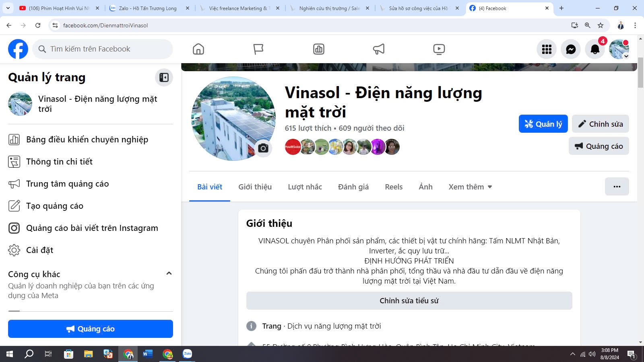The width and height of the screenshot is (644, 362).
Task: Open the professional dashboard chart icon
Action: coord(319,49)
